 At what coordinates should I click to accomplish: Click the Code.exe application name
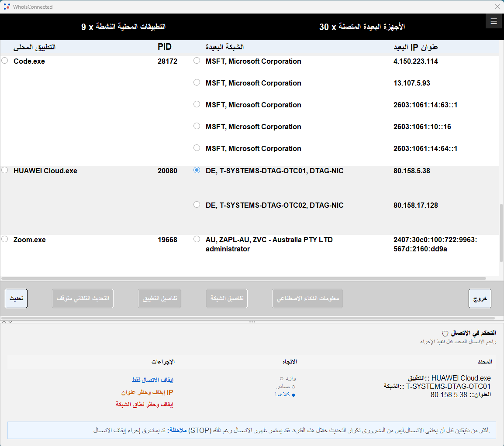(x=29, y=62)
